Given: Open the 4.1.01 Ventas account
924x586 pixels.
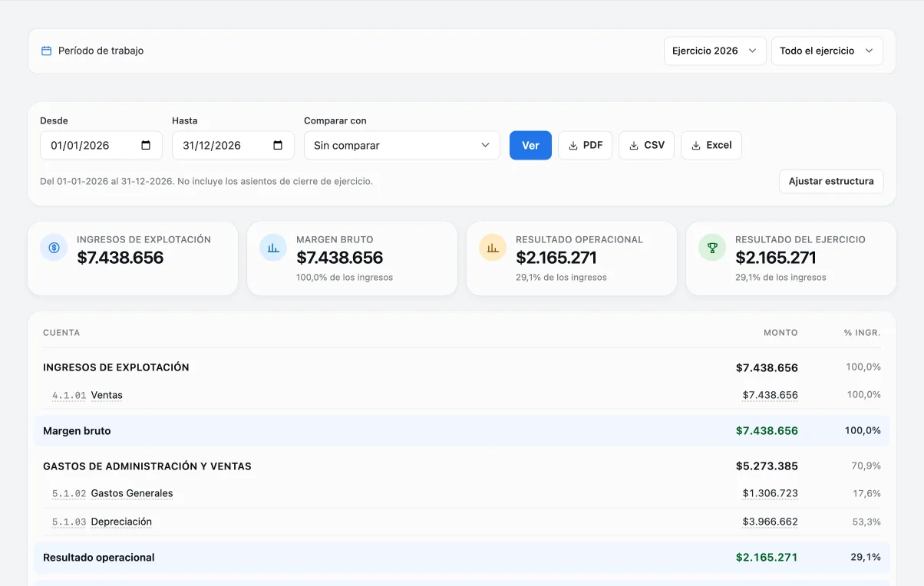Looking at the screenshot, I should (x=87, y=395).
